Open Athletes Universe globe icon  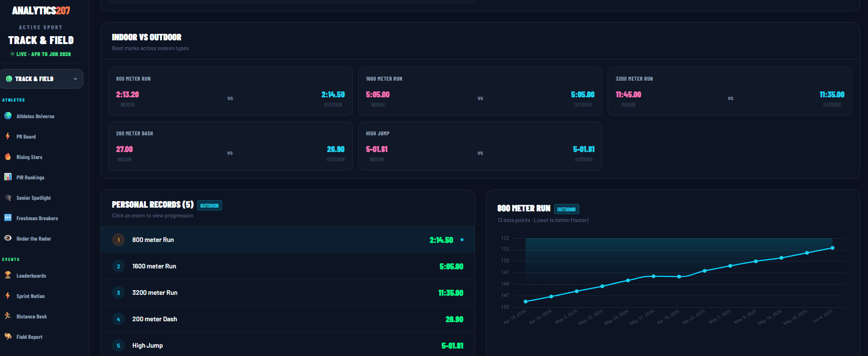(8, 116)
